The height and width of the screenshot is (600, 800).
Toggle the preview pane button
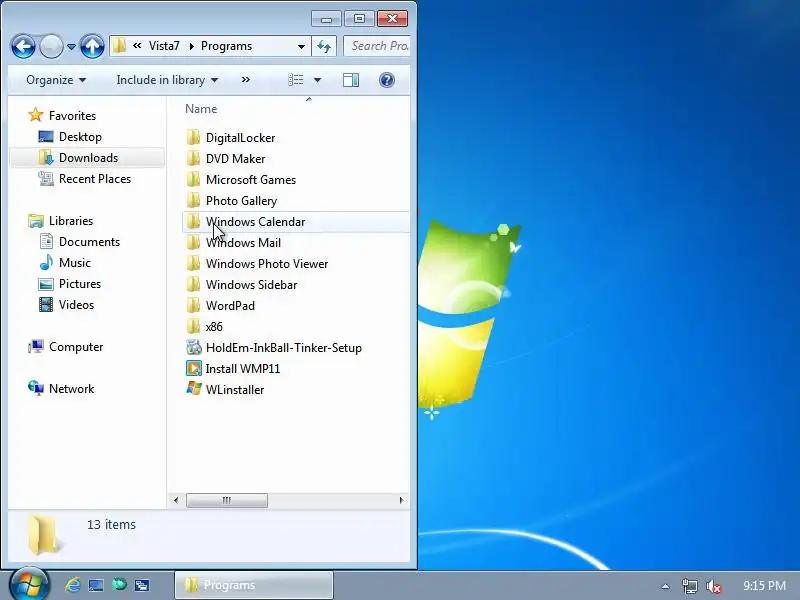click(x=351, y=80)
